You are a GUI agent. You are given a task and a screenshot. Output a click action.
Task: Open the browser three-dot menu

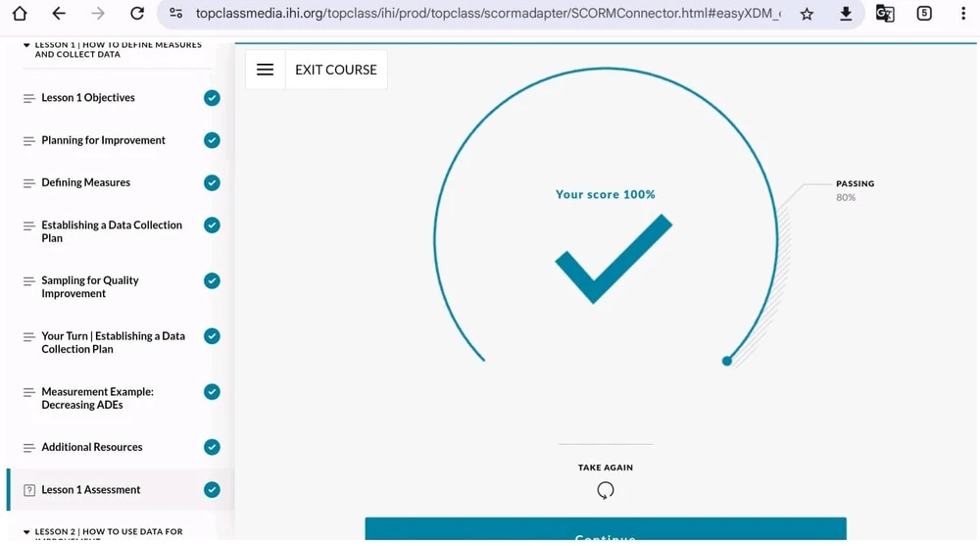(963, 14)
